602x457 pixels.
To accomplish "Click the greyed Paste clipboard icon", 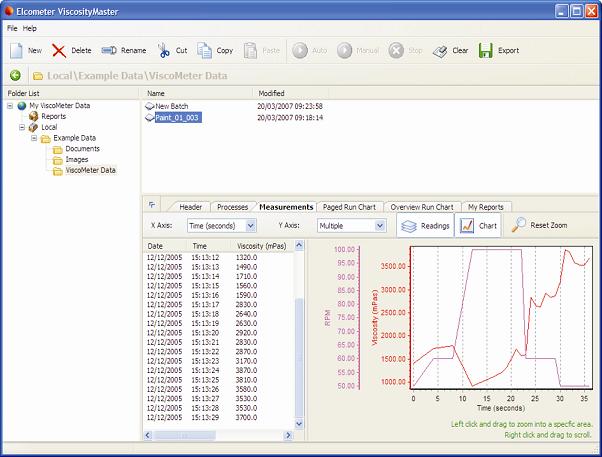I will 250,50.
